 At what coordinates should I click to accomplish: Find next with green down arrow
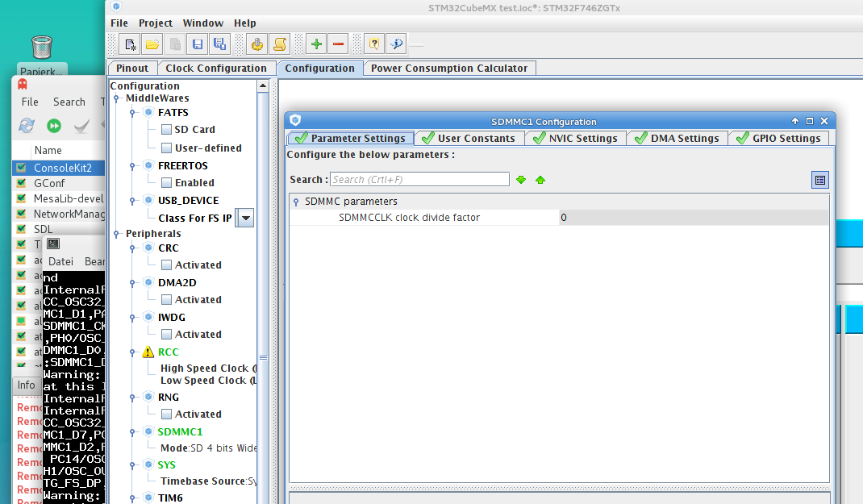pyautogui.click(x=521, y=179)
